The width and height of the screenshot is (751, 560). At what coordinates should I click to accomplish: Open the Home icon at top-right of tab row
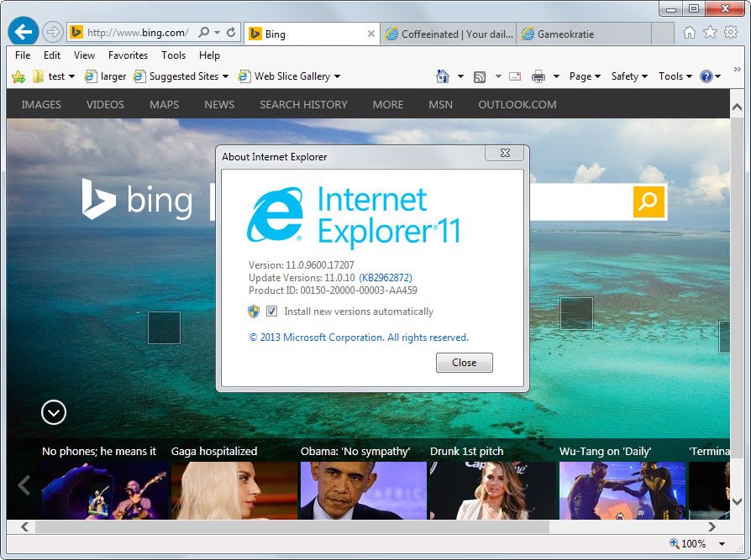[x=689, y=33]
